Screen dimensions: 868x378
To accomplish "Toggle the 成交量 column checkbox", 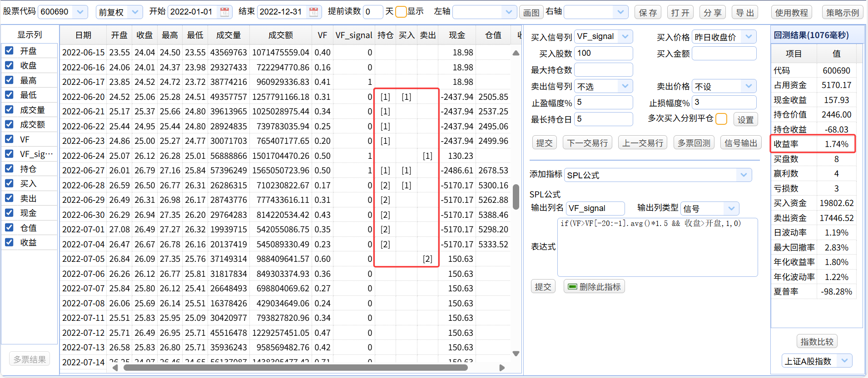I will coord(9,109).
